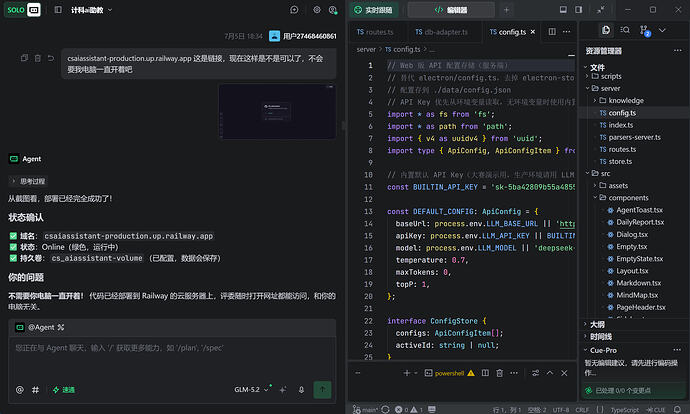Open the search icon in sidebar header
Image resolution: width=690 pixels, height=414 pixels.
[x=625, y=30]
